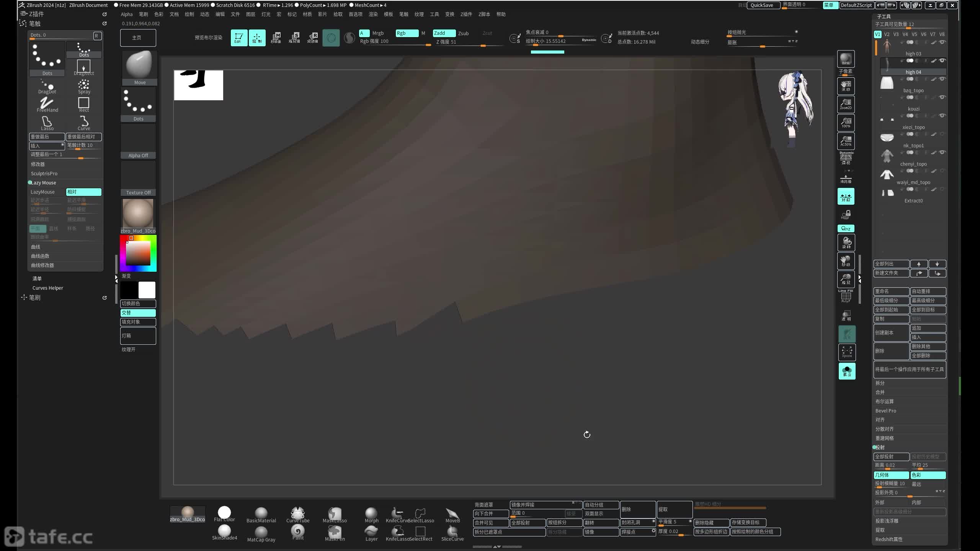Open the Alpha Off selector
The image size is (980, 551).
click(138, 141)
